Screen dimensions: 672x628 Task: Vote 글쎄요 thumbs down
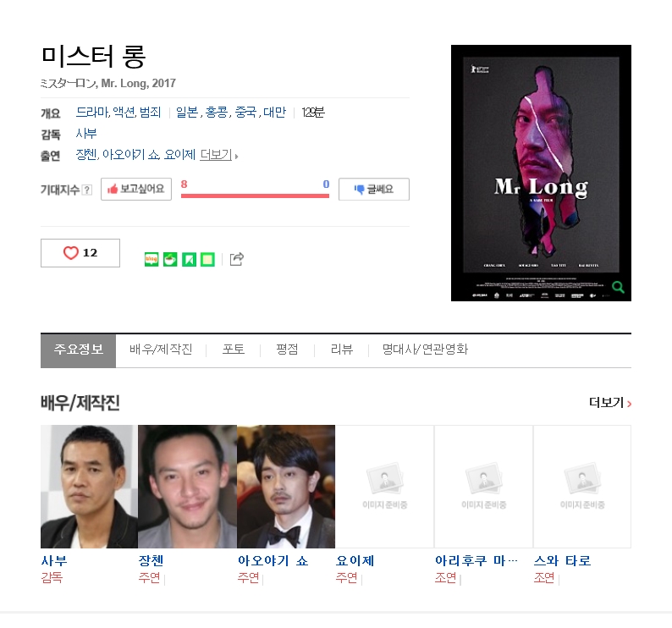(x=374, y=189)
